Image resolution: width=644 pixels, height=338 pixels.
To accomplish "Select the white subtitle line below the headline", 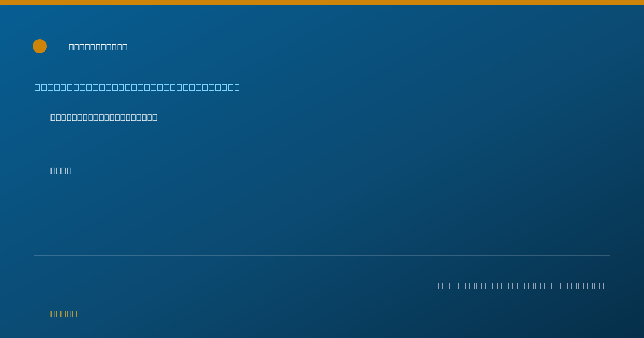I will click(104, 117).
